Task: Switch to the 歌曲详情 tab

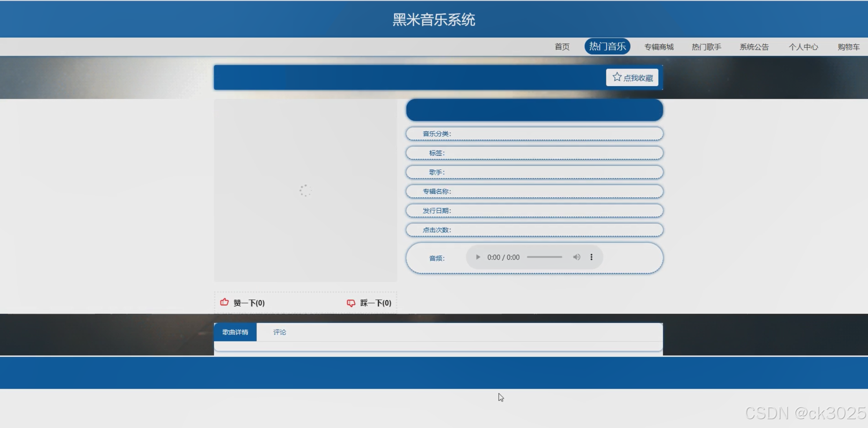Action: click(x=235, y=332)
